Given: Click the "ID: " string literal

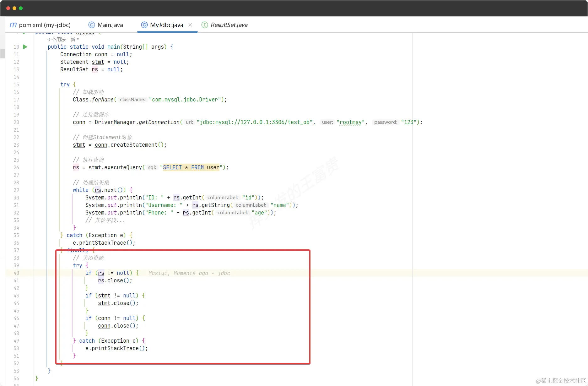Looking at the screenshot, I should pyautogui.click(x=154, y=198).
